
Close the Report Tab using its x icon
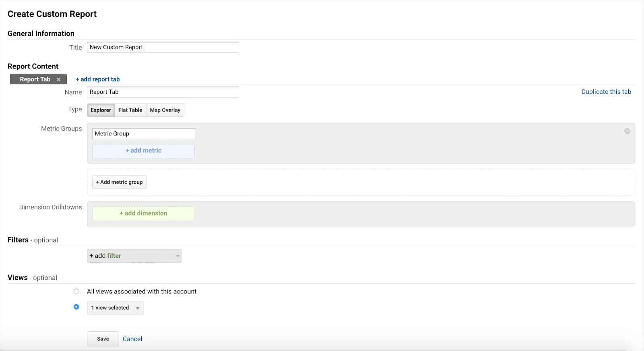[58, 79]
